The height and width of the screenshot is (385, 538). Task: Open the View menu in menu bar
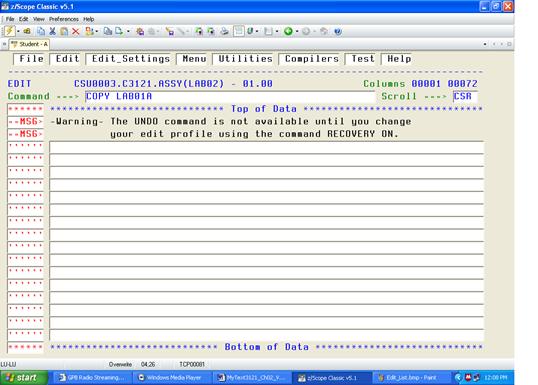[38, 19]
